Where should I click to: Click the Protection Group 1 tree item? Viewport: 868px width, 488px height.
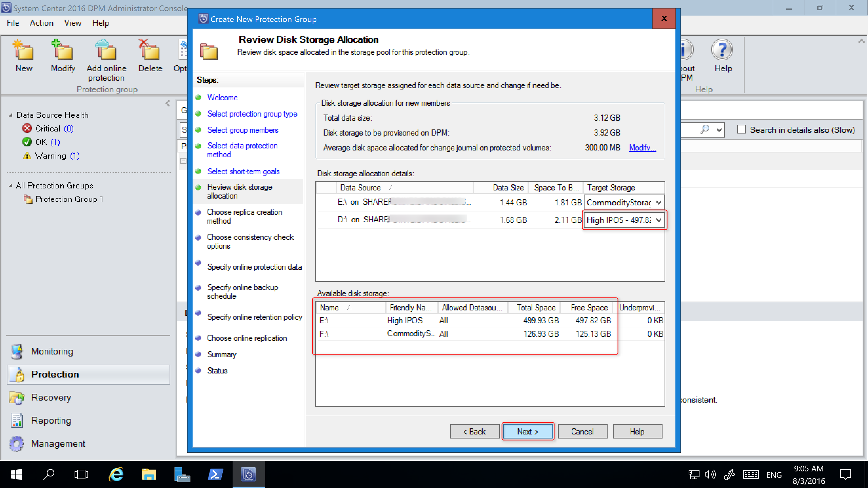(x=71, y=199)
